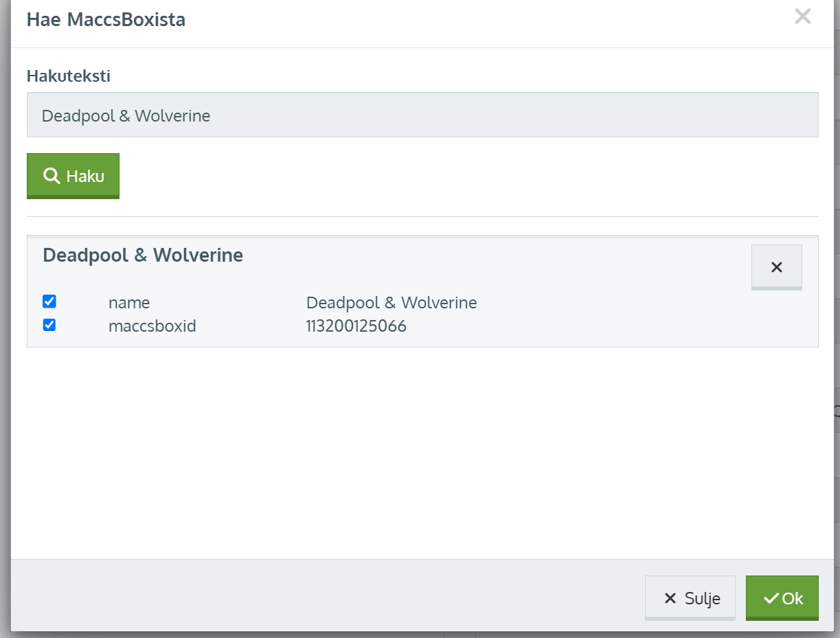Click the bold Deadpool & Wolverine result heading
The width and height of the screenshot is (840, 638).
[143, 255]
